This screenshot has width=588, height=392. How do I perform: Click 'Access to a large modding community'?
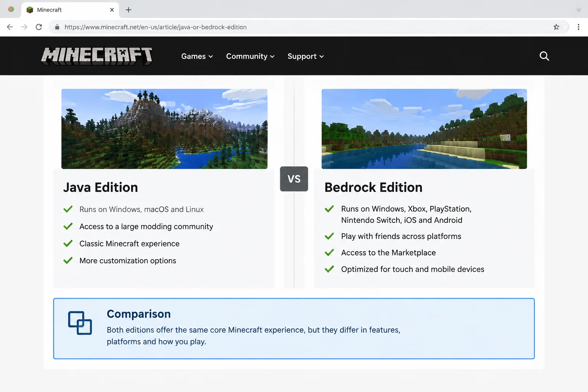point(146,227)
